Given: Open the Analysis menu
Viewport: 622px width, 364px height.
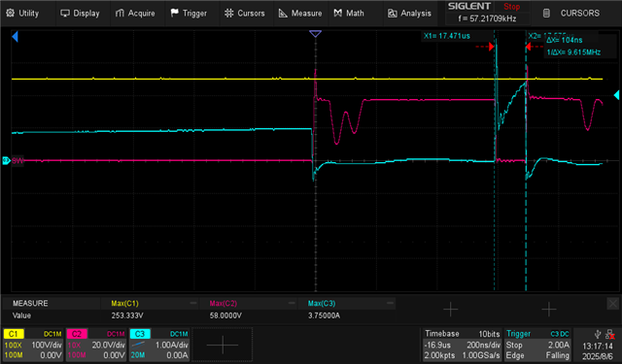Looking at the screenshot, I should (409, 13).
